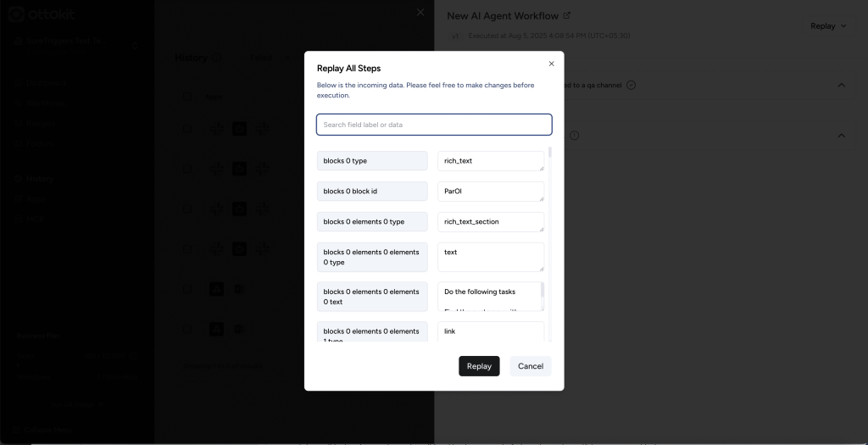Close the Replay All Steps dialog
The image size is (868, 445).
(x=551, y=64)
